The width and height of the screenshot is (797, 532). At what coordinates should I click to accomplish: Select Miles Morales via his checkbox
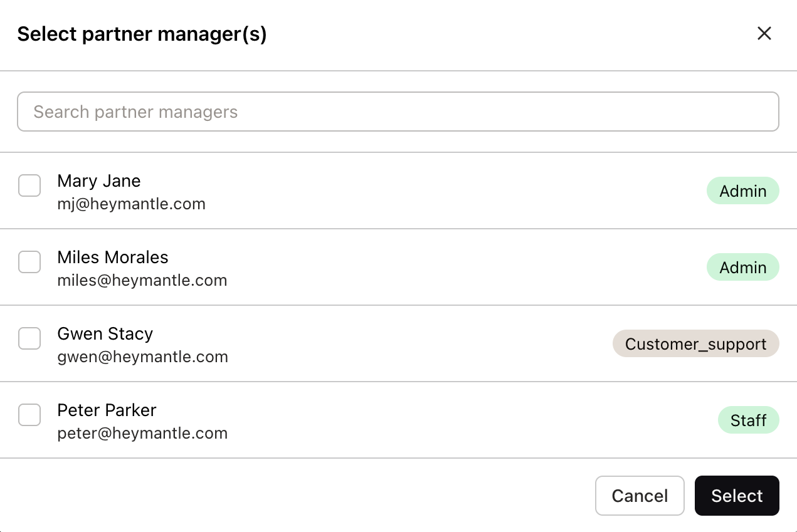pos(29,262)
